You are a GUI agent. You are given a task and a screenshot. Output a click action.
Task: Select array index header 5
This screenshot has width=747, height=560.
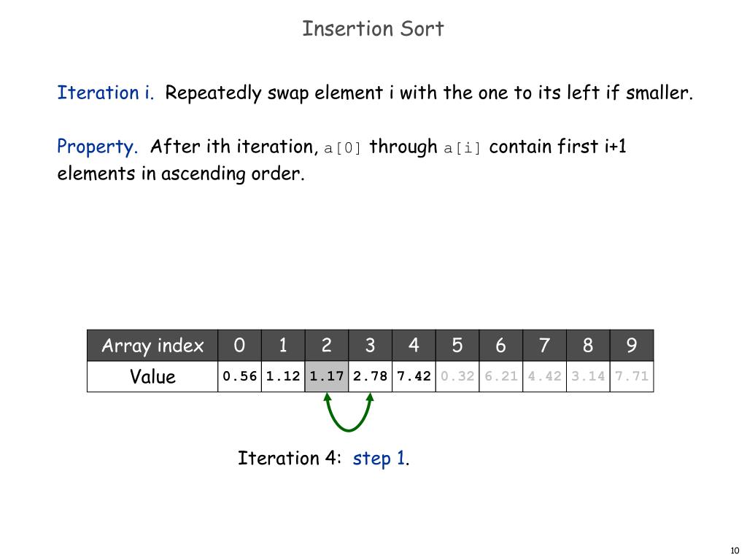(457, 345)
